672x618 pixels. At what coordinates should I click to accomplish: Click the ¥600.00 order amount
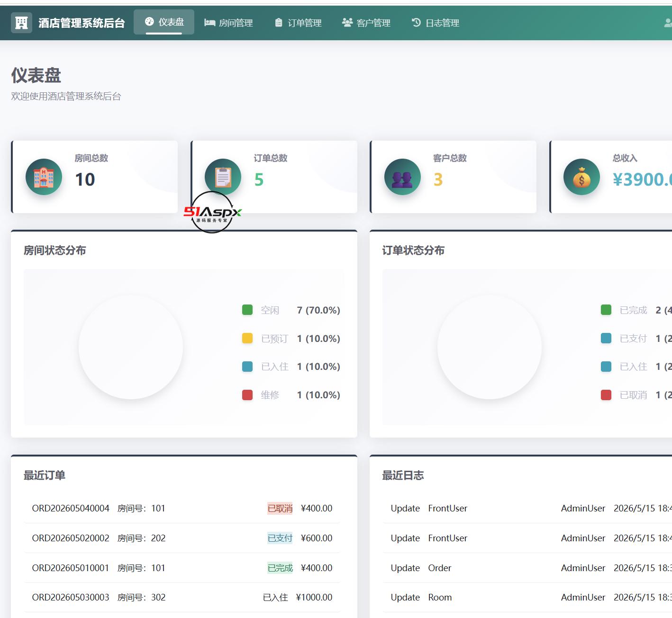[317, 538]
